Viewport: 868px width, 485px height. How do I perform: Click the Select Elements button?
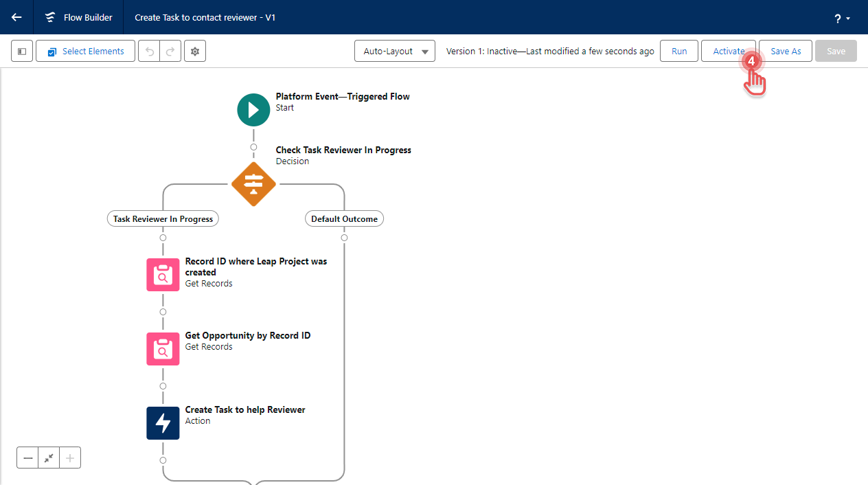pyautogui.click(x=84, y=52)
